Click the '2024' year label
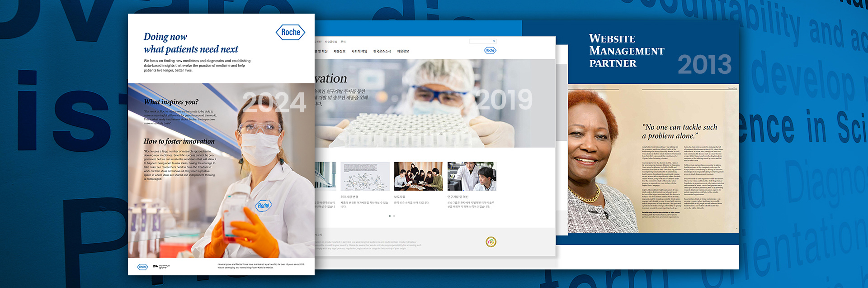The height and width of the screenshot is (288, 868). pos(274,102)
